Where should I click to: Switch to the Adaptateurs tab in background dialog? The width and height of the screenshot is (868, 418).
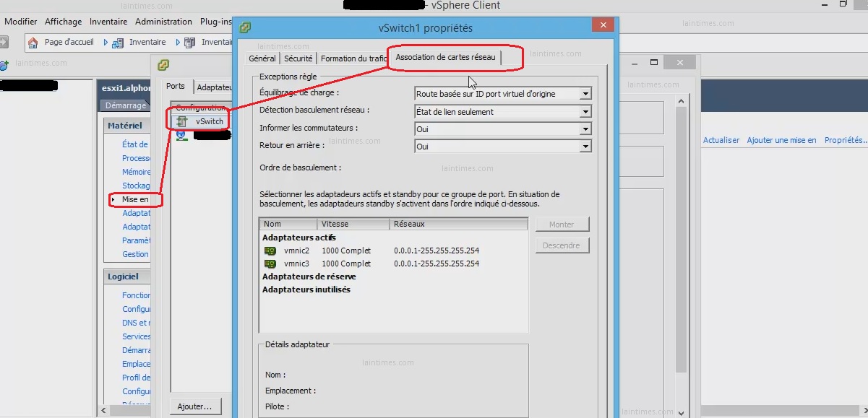point(214,87)
